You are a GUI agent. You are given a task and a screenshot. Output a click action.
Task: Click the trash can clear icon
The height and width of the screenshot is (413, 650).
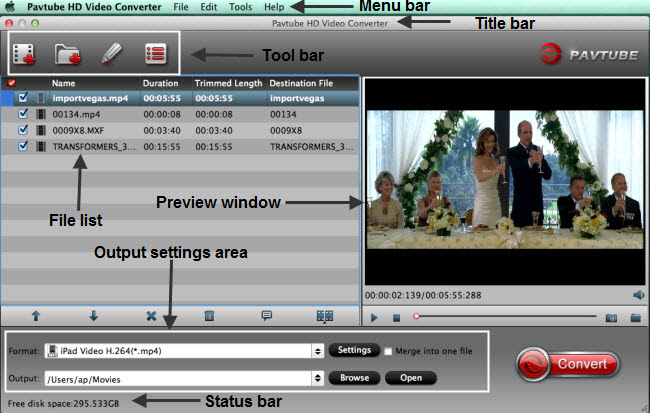209,316
